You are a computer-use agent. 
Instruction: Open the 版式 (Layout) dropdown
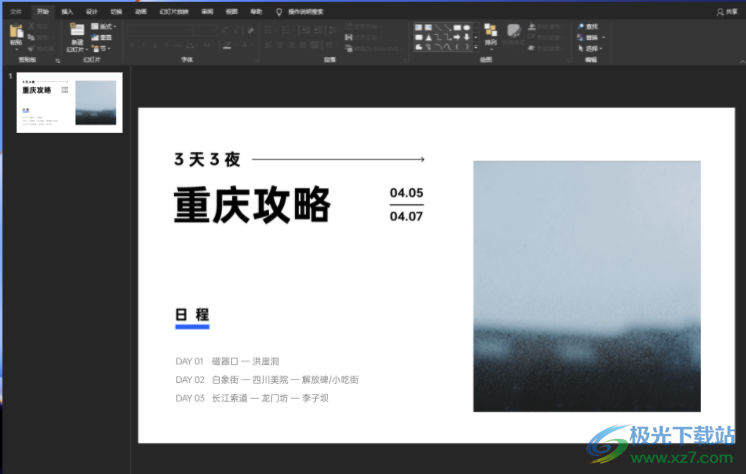[x=103, y=26]
